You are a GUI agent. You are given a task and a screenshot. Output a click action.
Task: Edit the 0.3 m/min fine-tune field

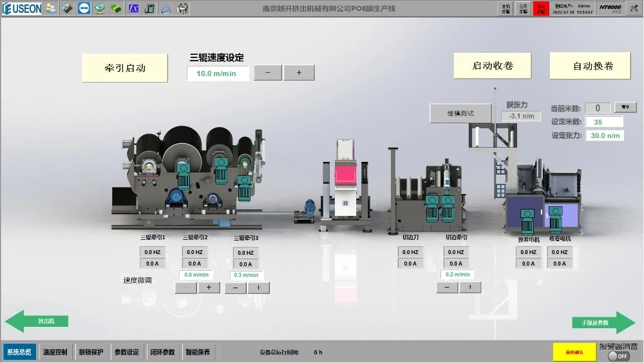click(246, 275)
